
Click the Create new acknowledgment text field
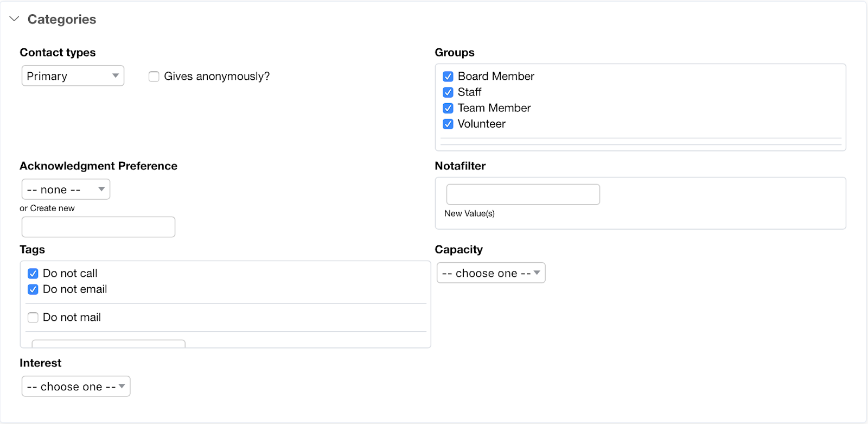pyautogui.click(x=98, y=227)
